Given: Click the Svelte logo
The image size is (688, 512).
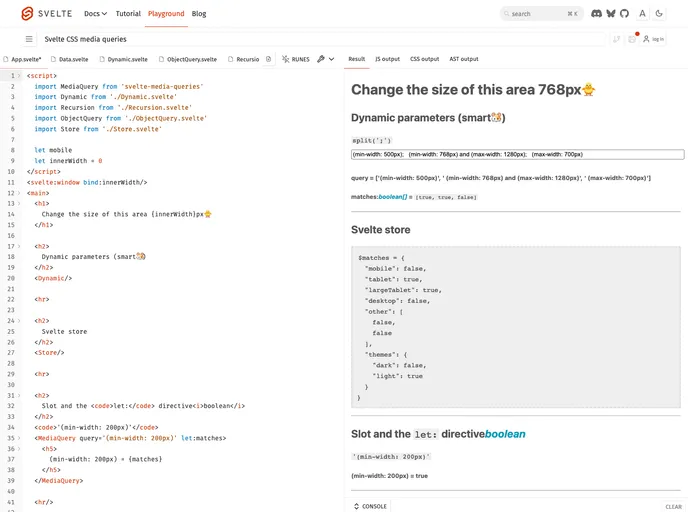Looking at the screenshot, I should 46,14.
